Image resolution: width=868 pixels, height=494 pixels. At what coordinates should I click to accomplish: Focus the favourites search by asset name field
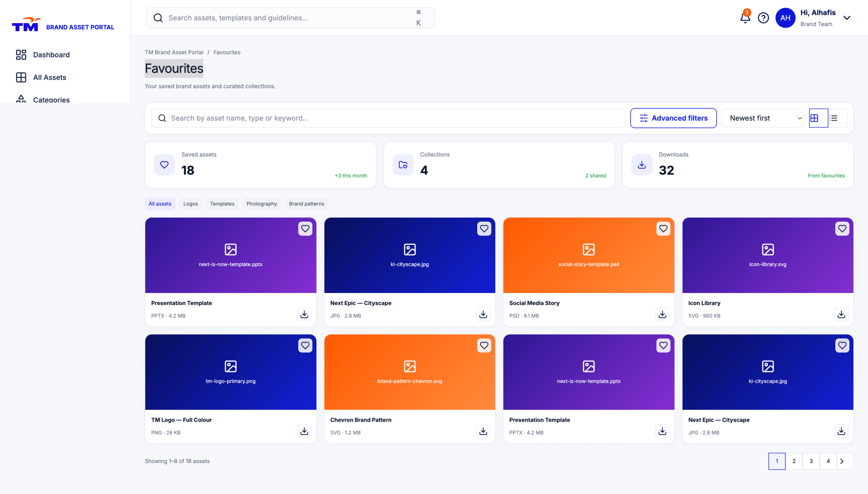(388, 118)
